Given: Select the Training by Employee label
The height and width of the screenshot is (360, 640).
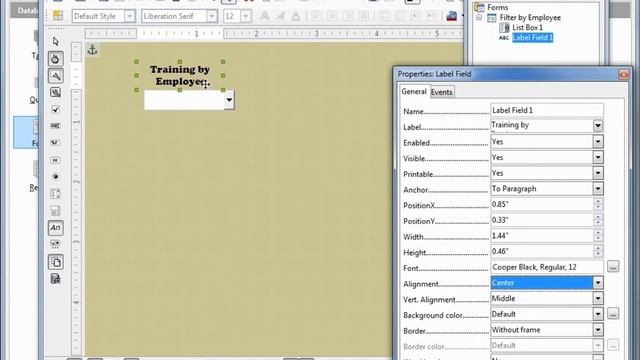Looking at the screenshot, I should click(180, 76).
